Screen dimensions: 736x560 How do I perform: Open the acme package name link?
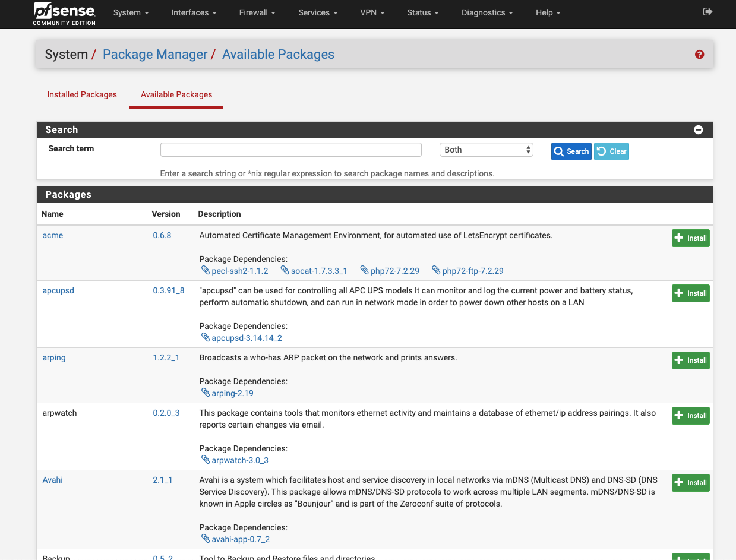tap(53, 235)
